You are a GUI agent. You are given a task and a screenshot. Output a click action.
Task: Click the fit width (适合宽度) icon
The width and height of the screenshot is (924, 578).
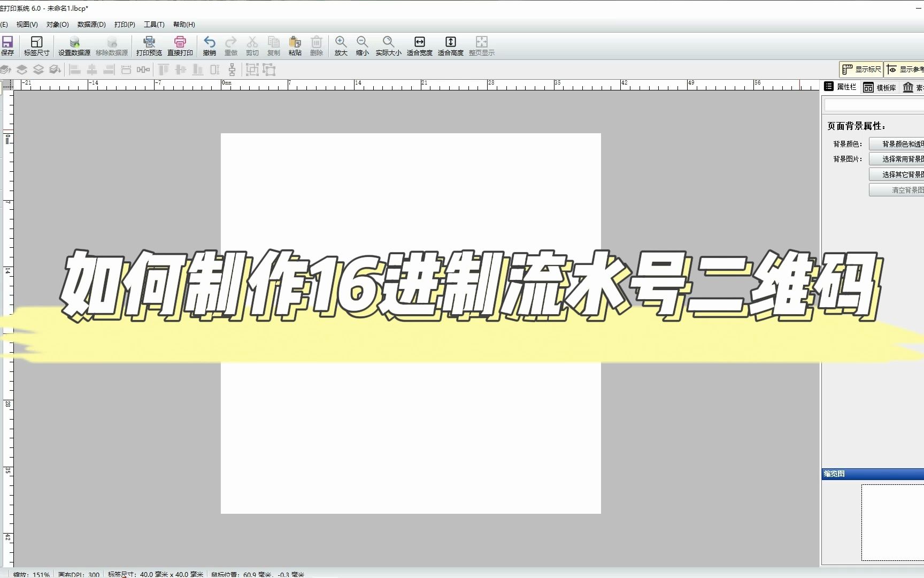pyautogui.click(x=420, y=45)
